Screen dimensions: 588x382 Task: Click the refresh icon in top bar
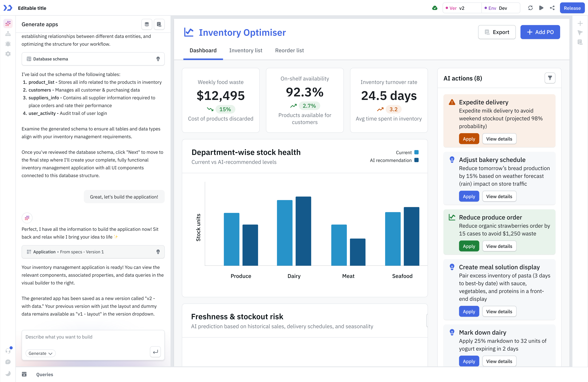(x=530, y=8)
